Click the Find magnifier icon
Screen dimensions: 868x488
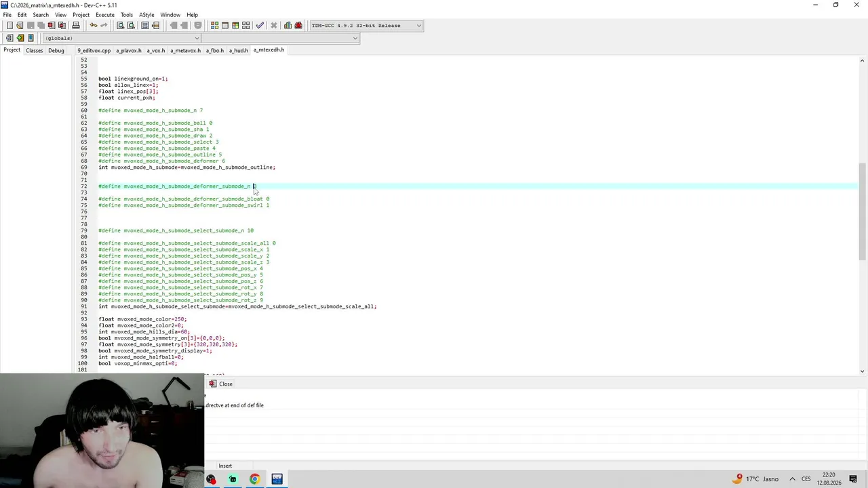(120, 26)
